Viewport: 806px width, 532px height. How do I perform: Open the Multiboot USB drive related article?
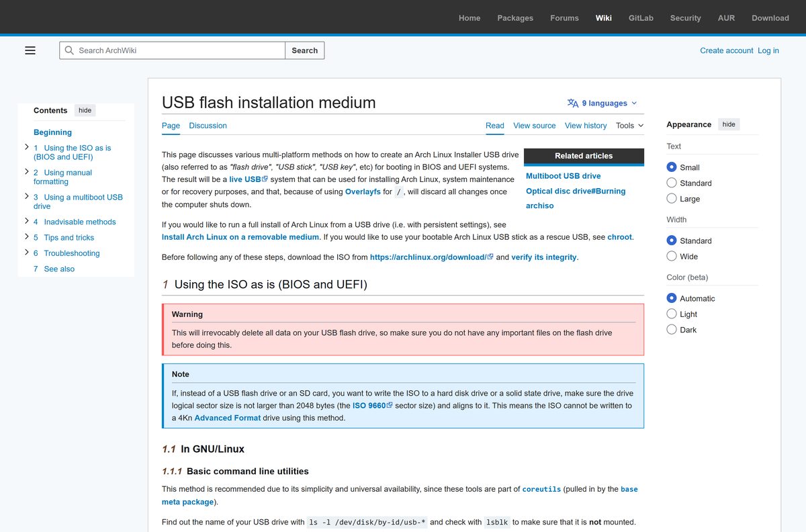tap(563, 176)
